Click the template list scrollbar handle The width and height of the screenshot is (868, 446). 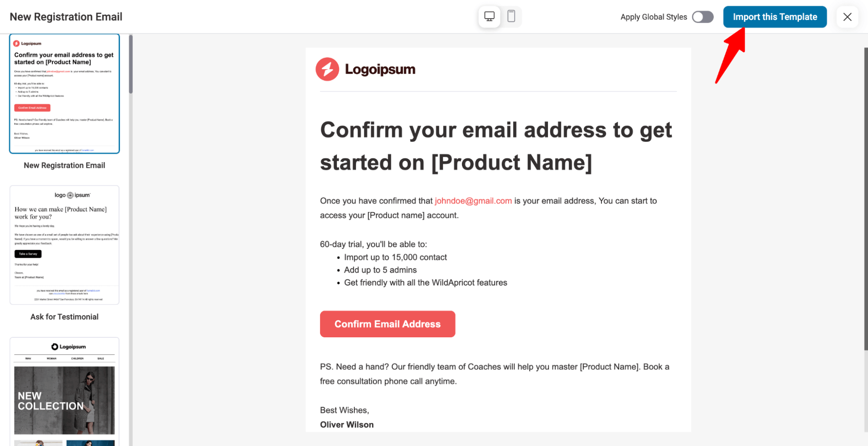(131, 64)
